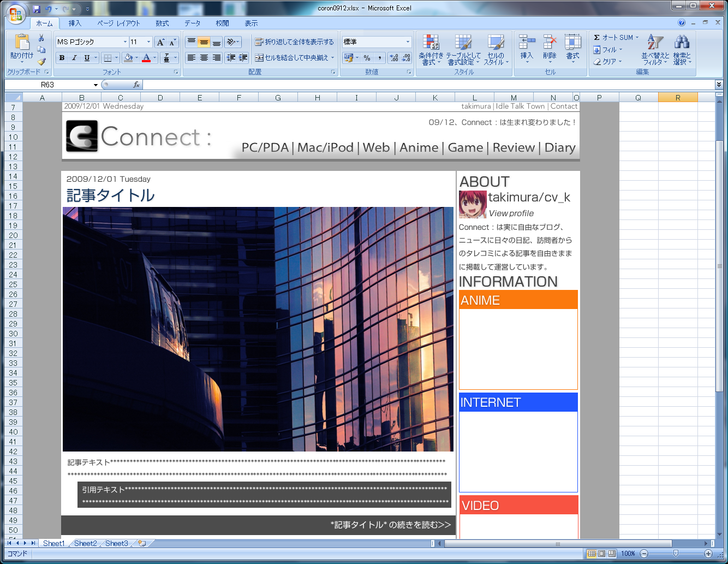Screen dimensions: 728x564
Task: Increase indent in alignment group
Action: click(x=243, y=57)
